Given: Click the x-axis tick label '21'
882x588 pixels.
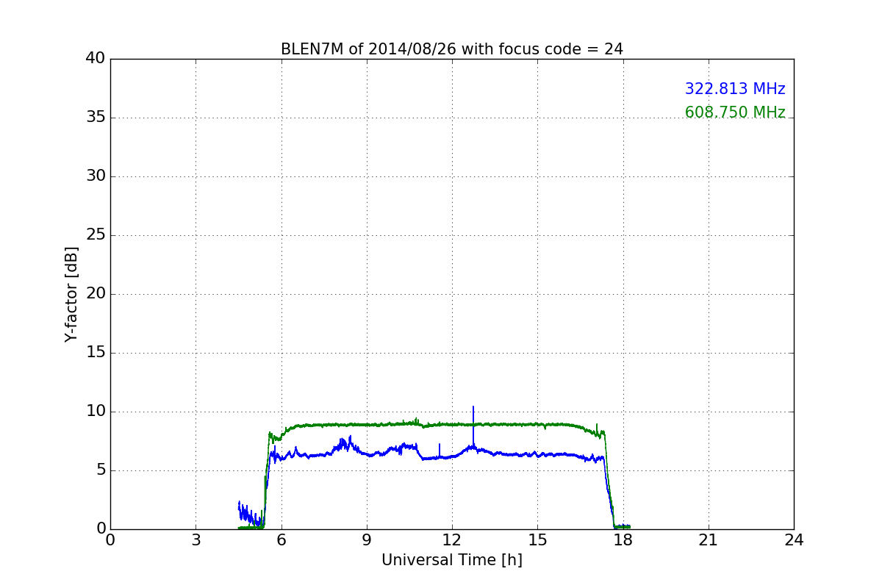Looking at the screenshot, I should pyautogui.click(x=709, y=540).
